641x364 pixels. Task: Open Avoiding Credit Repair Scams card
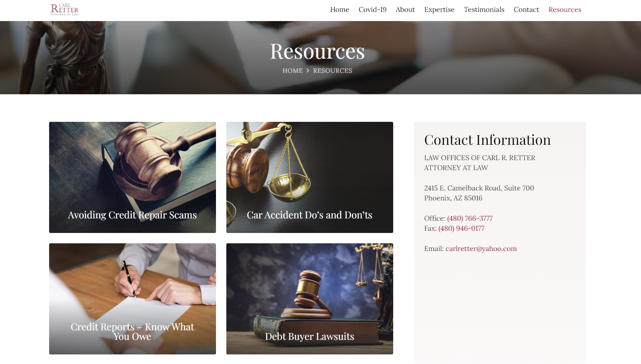(132, 177)
